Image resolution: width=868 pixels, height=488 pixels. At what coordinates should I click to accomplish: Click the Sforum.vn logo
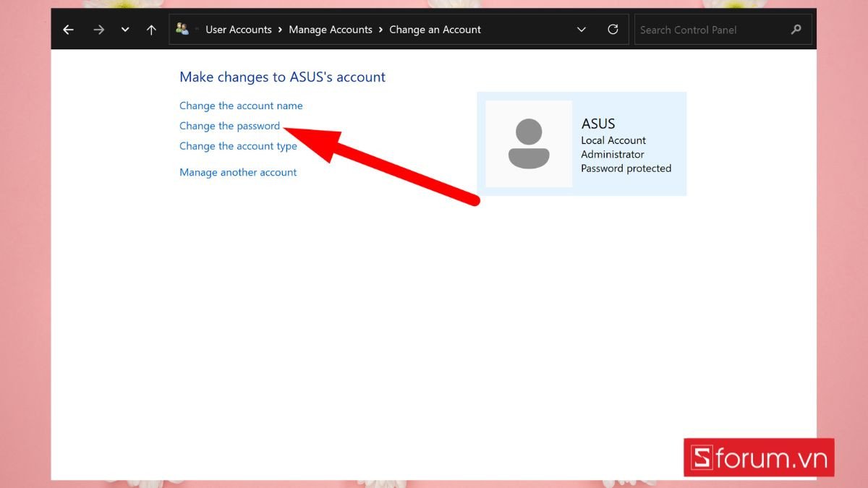758,457
